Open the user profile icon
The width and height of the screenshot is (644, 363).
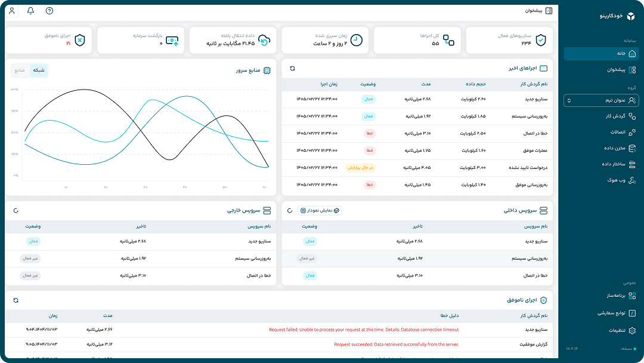[x=12, y=11]
